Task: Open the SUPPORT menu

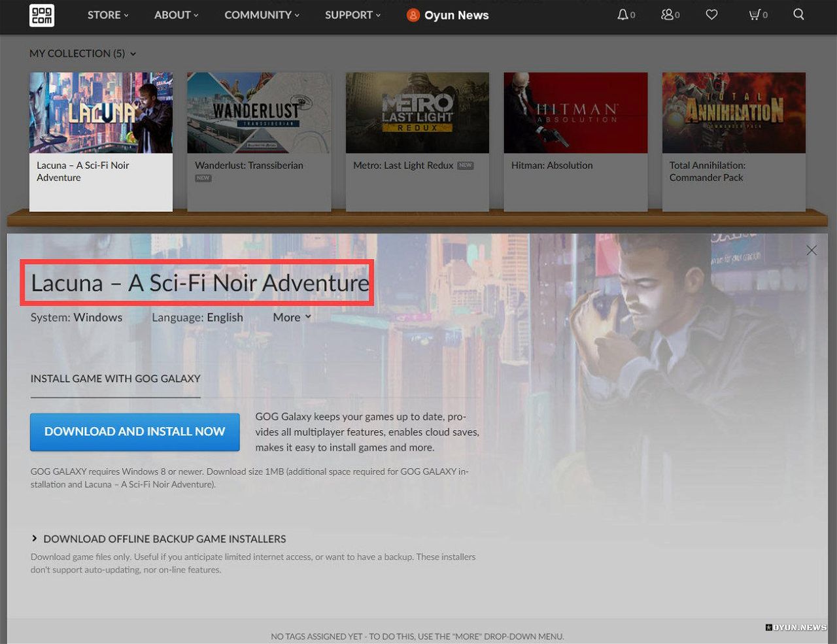Action: [x=352, y=15]
